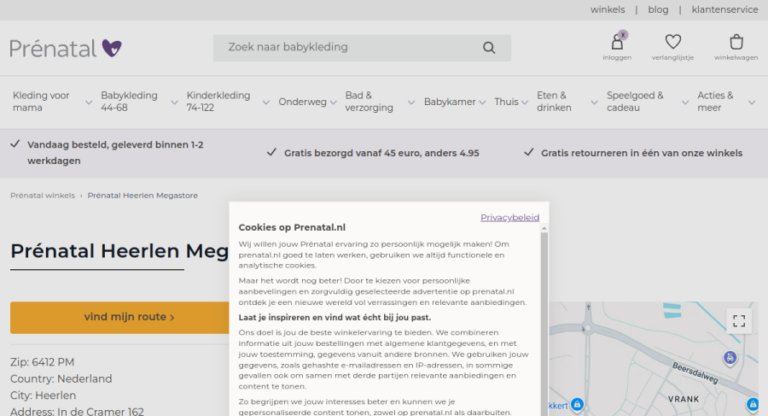This screenshot has height=416, width=768.
Task: Open the blog link
Action: point(658,10)
